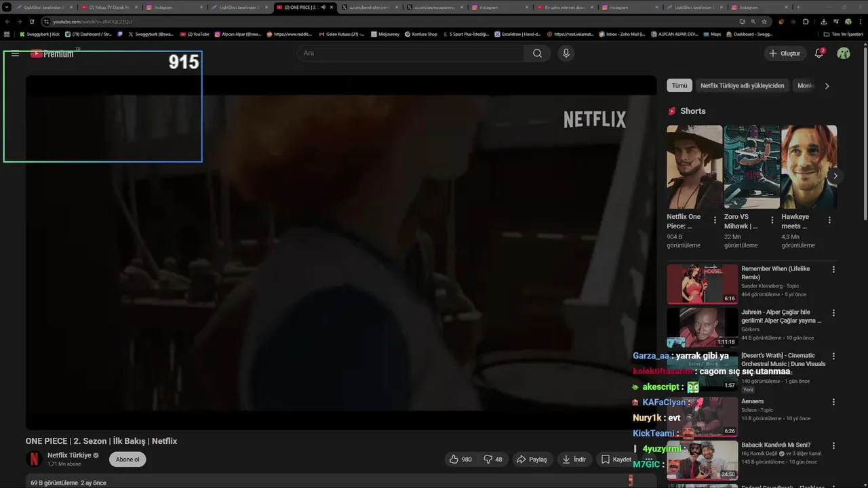Start voice search with the microphone icon
The width and height of the screenshot is (868, 488).
[566, 54]
